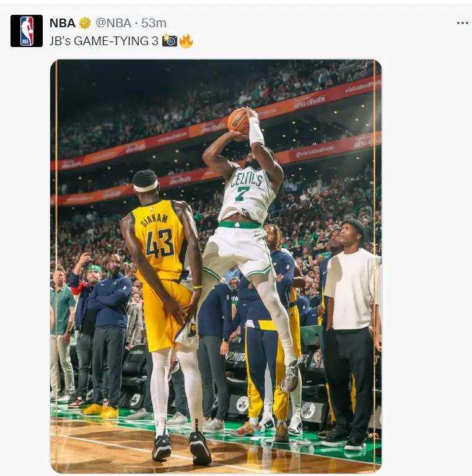Image resolution: width=472 pixels, height=476 pixels.
Task: Click the Wilson basketball in the photo
Action: (239, 121)
